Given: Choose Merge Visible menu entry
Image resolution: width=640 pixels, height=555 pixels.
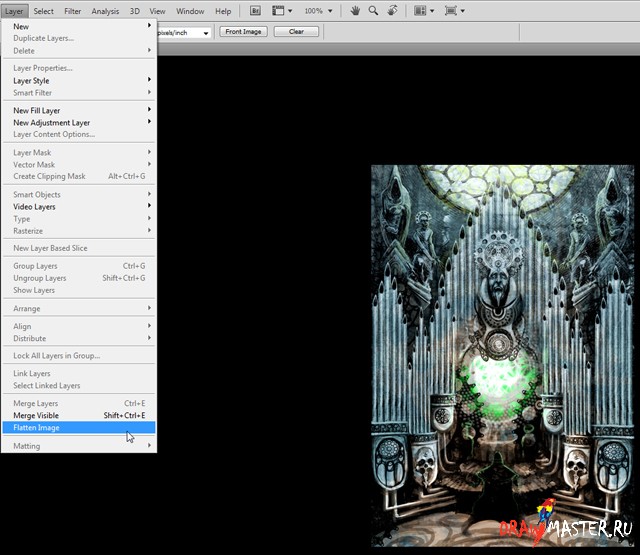Looking at the screenshot, I should 79,415.
